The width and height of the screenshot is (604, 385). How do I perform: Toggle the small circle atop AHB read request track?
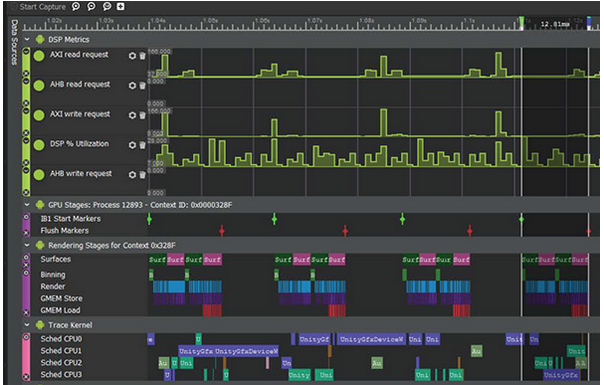26,81
